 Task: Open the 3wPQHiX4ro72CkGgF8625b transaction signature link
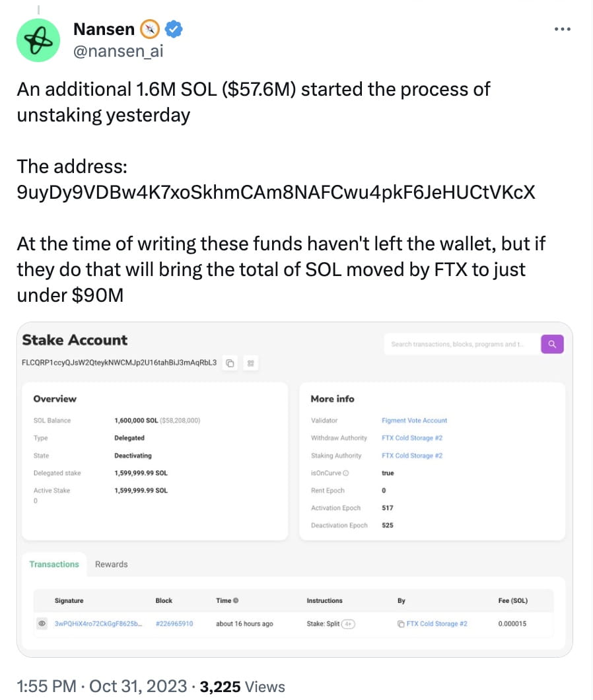coord(98,623)
